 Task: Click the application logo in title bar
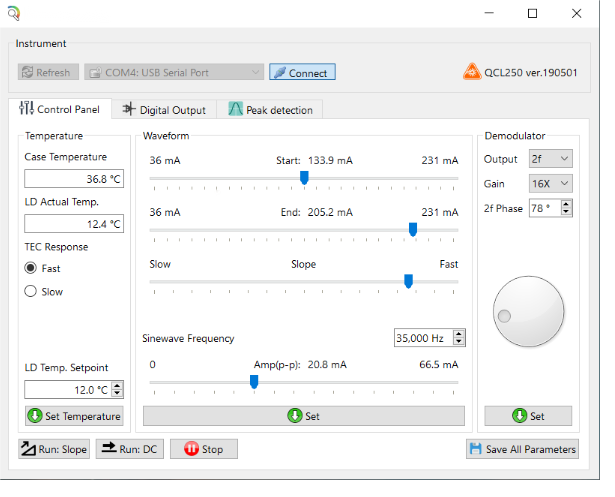13,13
